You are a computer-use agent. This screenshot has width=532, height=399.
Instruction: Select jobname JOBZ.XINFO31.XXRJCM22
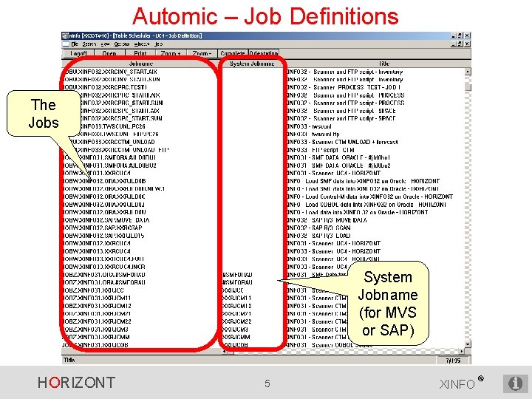point(97,321)
